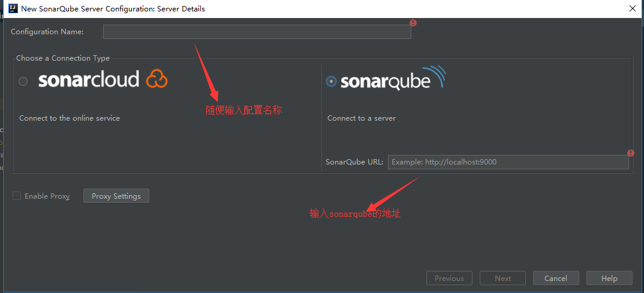Click the sonarcloud logo
The image size is (644, 293).
pyautogui.click(x=103, y=79)
